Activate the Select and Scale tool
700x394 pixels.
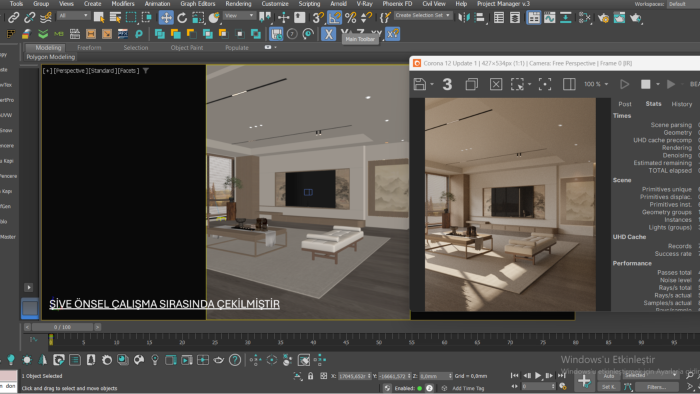(198, 18)
